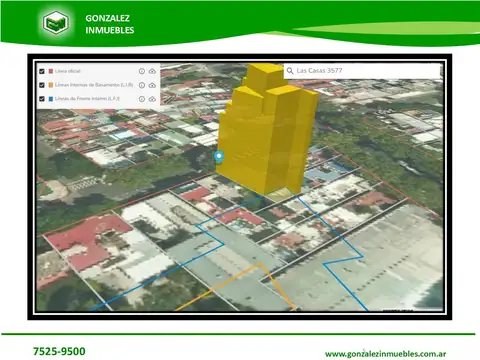Viewport: 480px width, 360px height.
Task: Open www.gonzalezinmuebles.com.ar link
Action: tap(385, 354)
